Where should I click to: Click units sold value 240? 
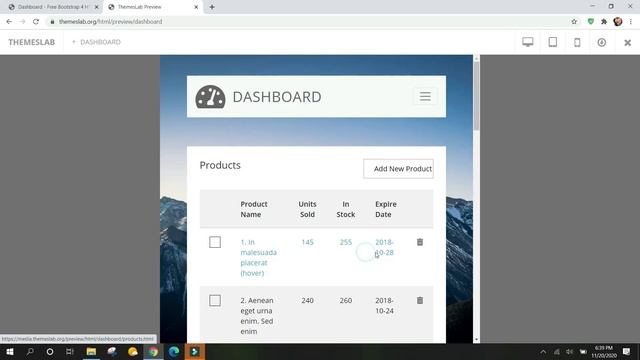point(307,300)
